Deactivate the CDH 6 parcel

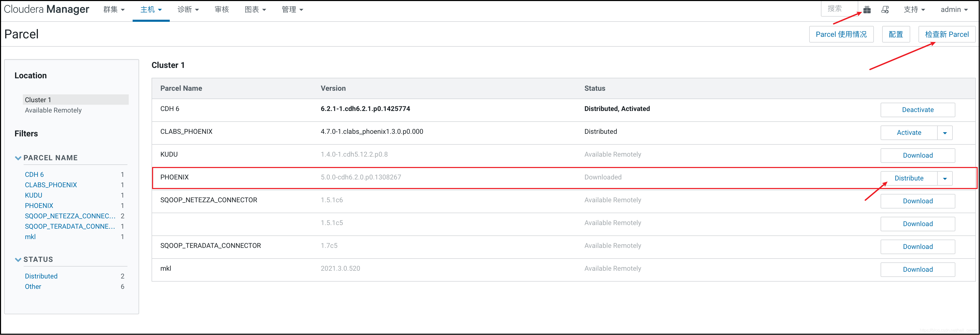pos(918,110)
